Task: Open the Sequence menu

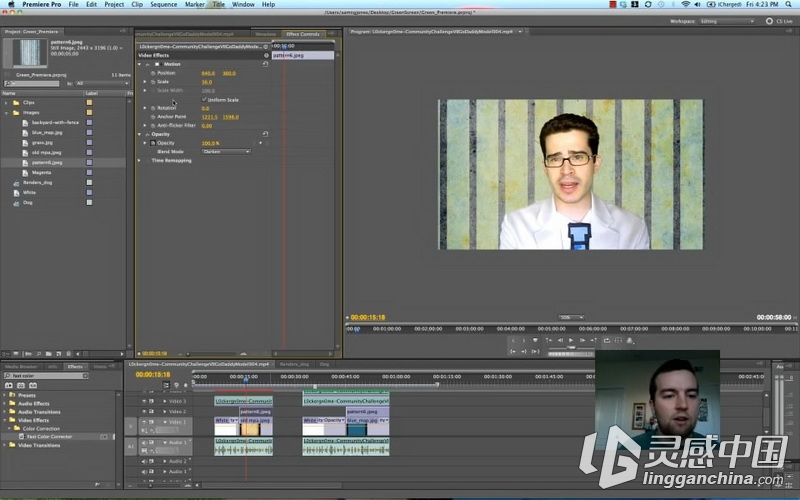Action: [163, 4]
